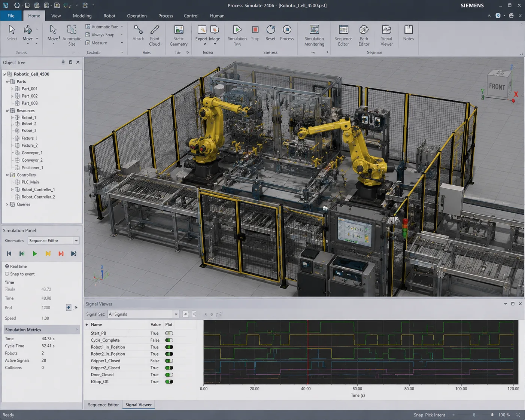Expand the Part_001 node
The height and width of the screenshot is (420, 525).
tap(12, 89)
